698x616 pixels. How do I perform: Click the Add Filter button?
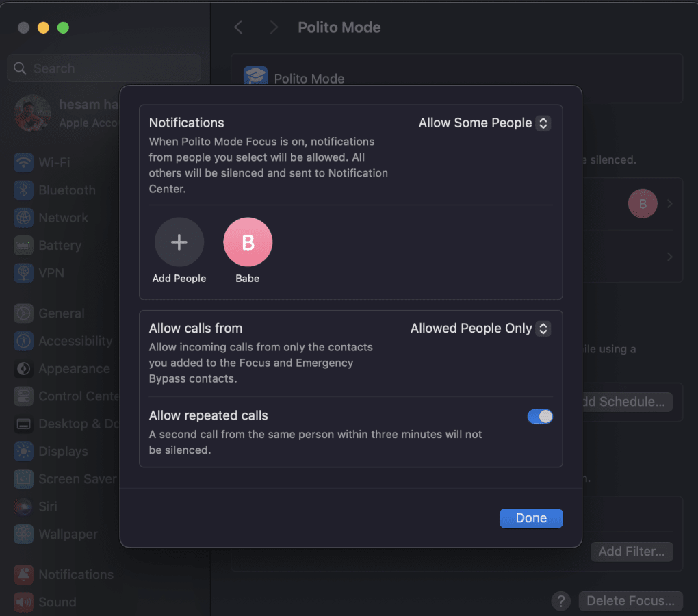point(632,552)
